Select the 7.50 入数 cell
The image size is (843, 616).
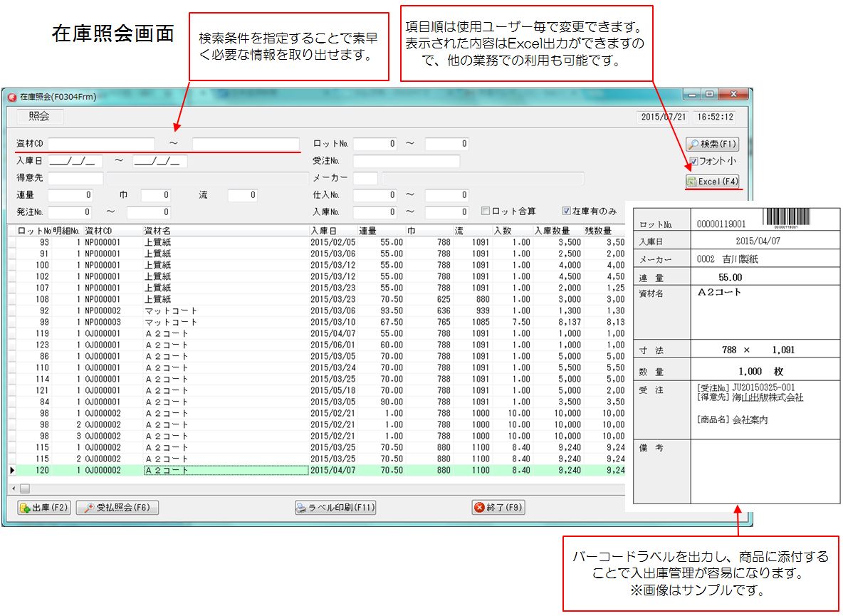pyautogui.click(x=512, y=322)
